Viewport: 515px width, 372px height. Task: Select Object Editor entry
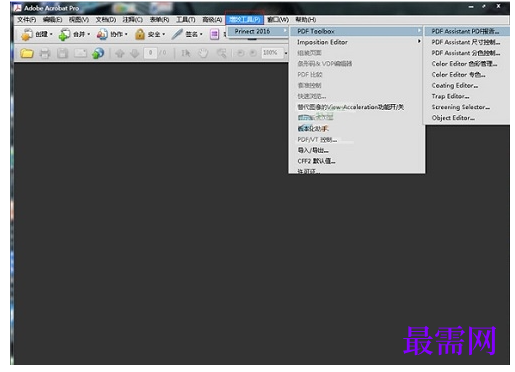tap(467, 118)
